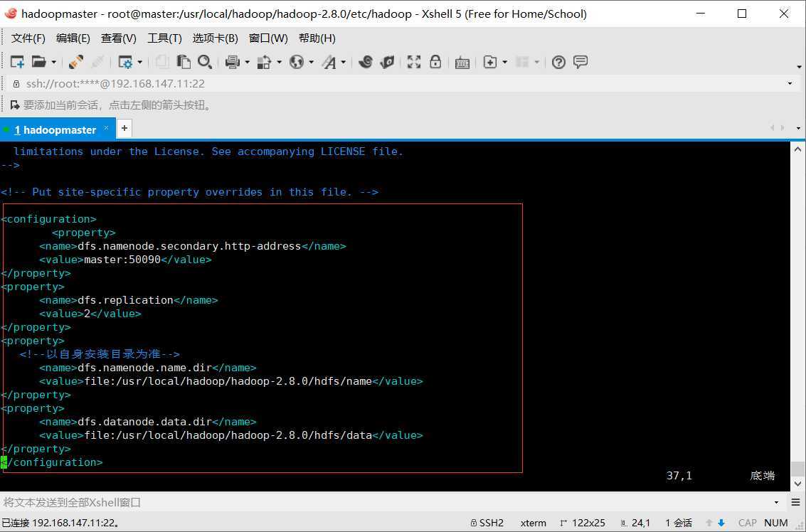The image size is (806, 532).
Task: Click the NUM indicator in status bar
Action: [775, 523]
